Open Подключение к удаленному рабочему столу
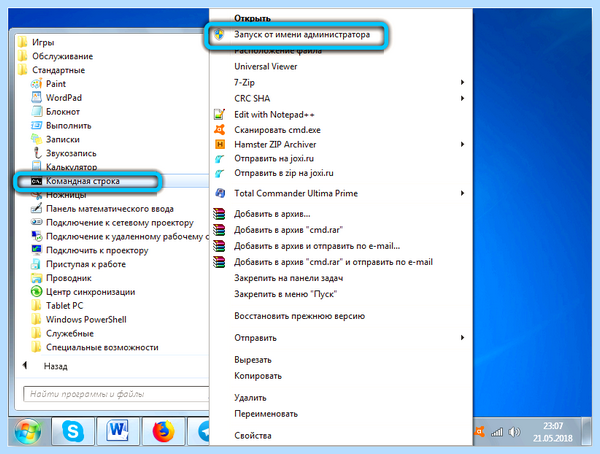 click(x=119, y=237)
